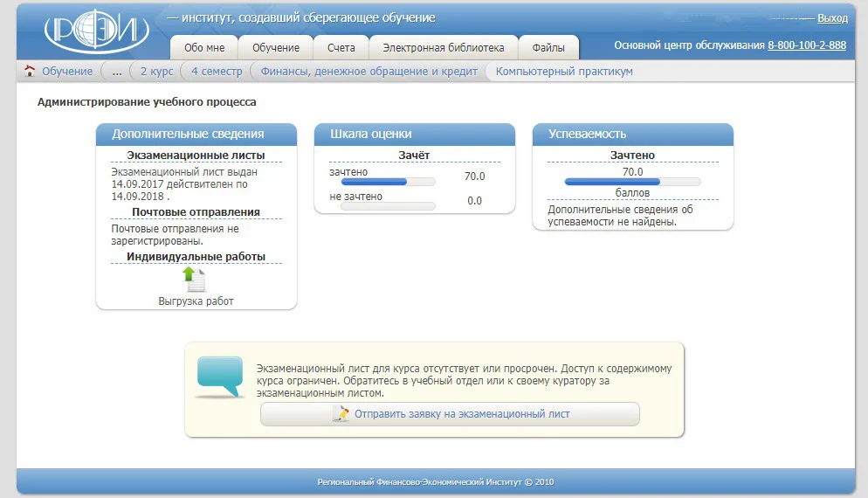The height and width of the screenshot is (498, 868).
Task: Click the Выход logout link
Action: (x=832, y=18)
